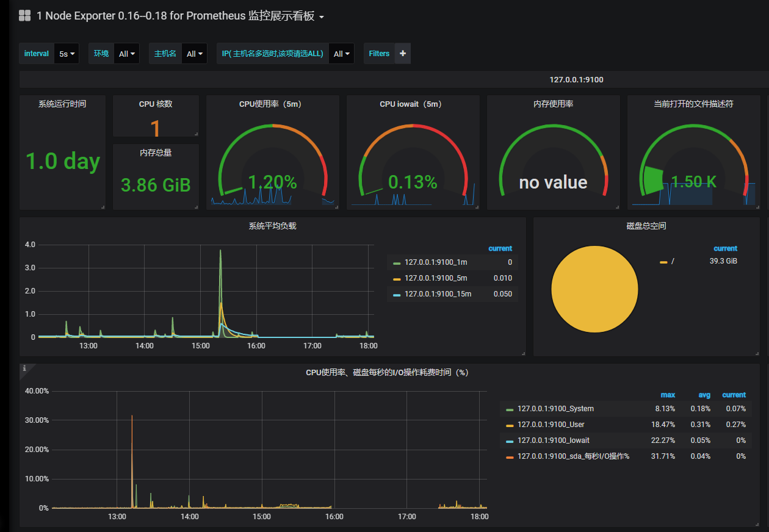Open the 系统平均负载 panel title menu
Viewport: 769px width, 532px height.
(272, 226)
